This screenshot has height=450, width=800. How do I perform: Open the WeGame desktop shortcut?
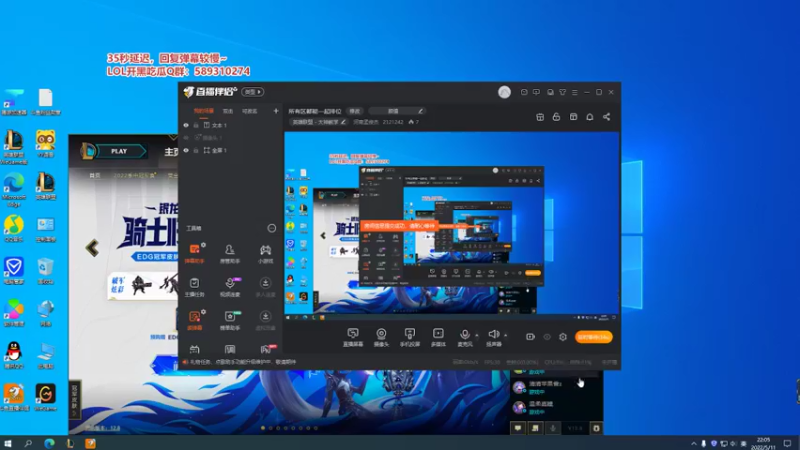[x=45, y=397]
